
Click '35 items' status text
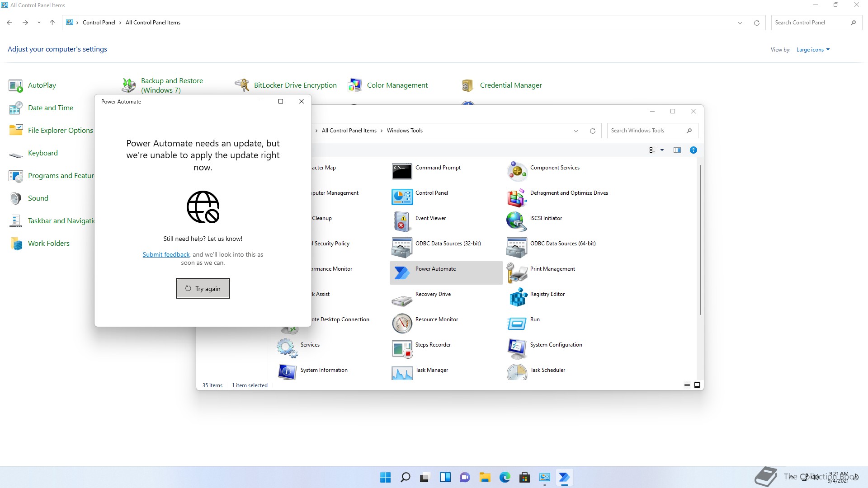pyautogui.click(x=212, y=385)
